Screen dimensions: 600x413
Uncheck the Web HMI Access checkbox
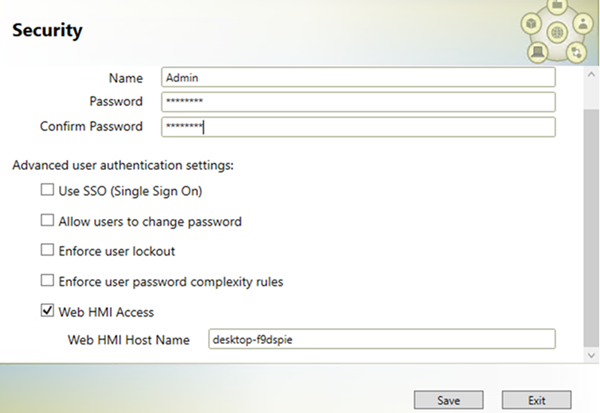pos(47,310)
